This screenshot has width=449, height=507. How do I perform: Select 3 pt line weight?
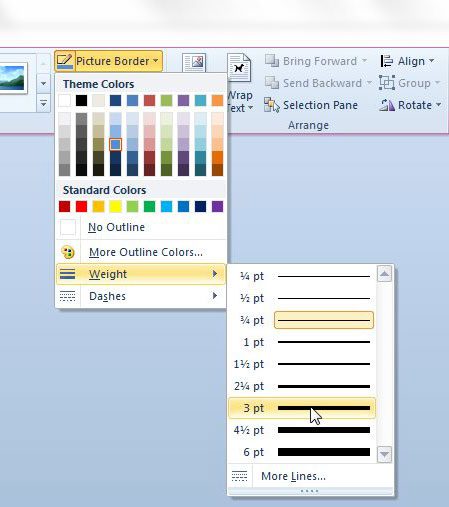coord(302,408)
